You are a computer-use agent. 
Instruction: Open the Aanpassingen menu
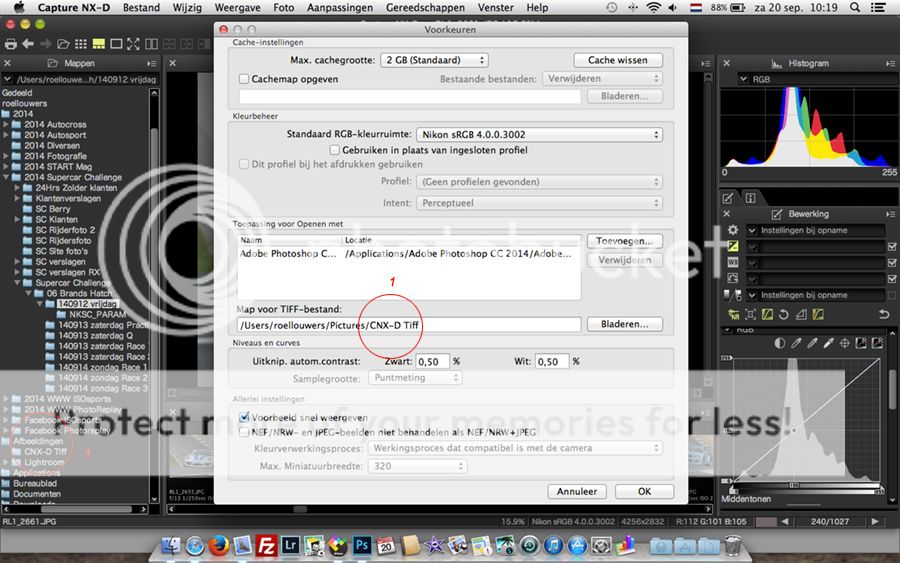[x=340, y=7]
